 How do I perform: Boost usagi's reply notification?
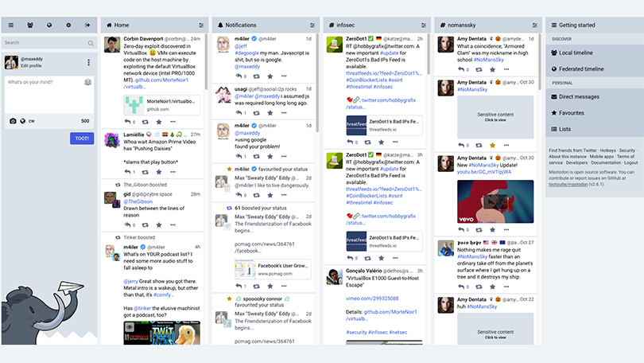point(256,112)
